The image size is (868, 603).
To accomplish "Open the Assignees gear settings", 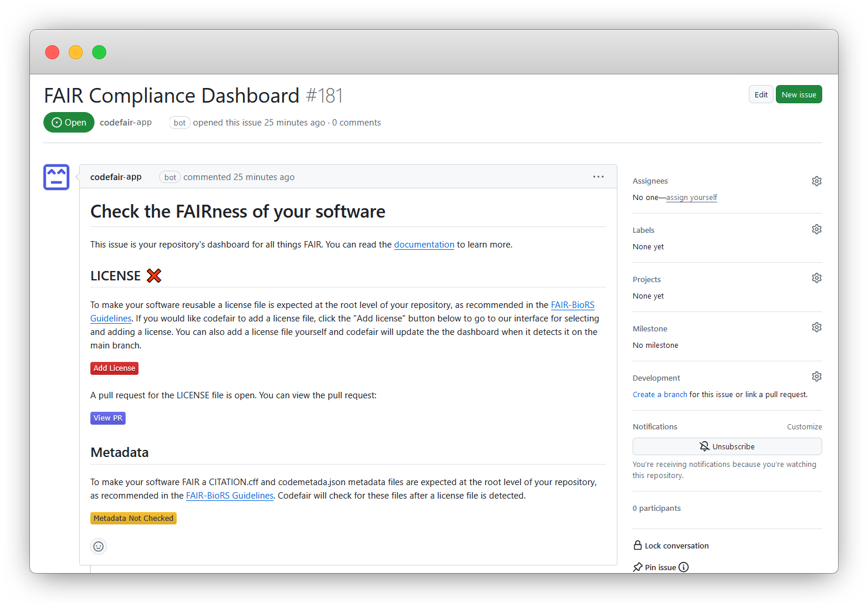I will click(816, 181).
